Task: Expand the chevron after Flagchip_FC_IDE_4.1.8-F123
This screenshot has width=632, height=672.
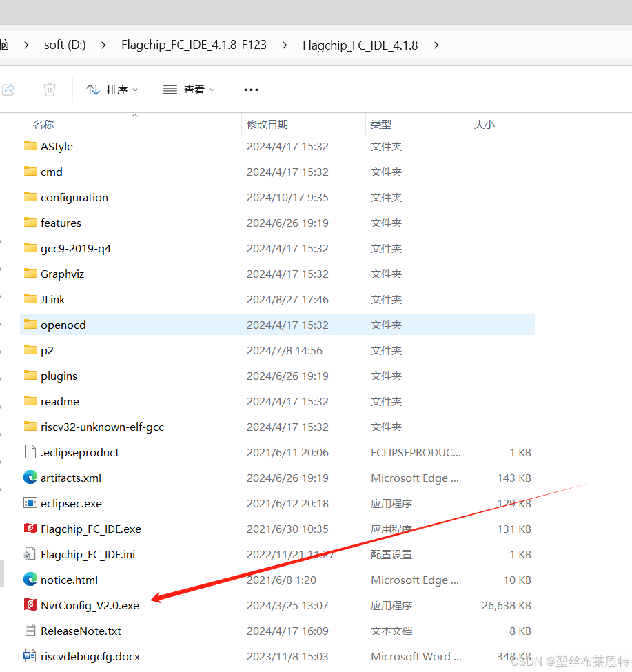Action: pyautogui.click(x=285, y=45)
